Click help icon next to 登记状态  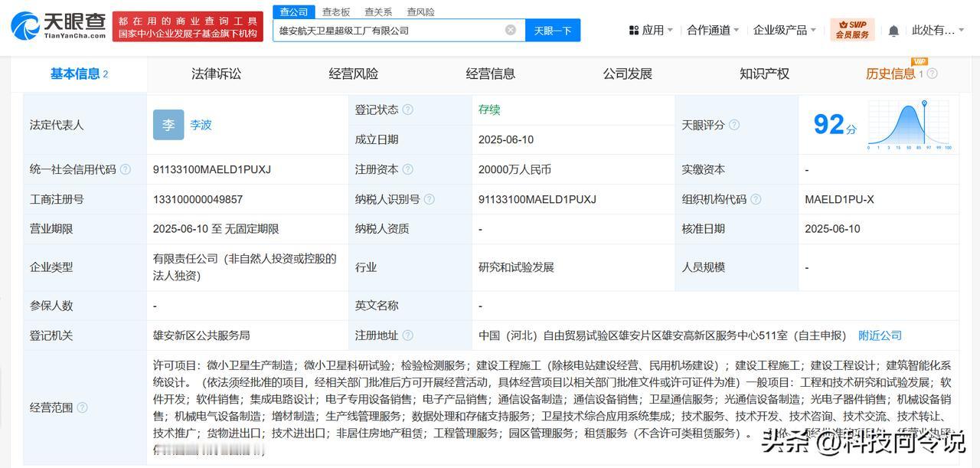click(408, 110)
